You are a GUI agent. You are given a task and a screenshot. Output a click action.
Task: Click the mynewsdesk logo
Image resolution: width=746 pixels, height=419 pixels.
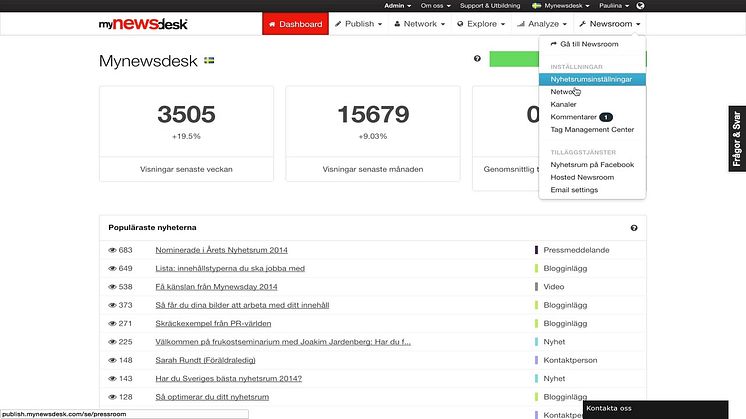point(143,24)
